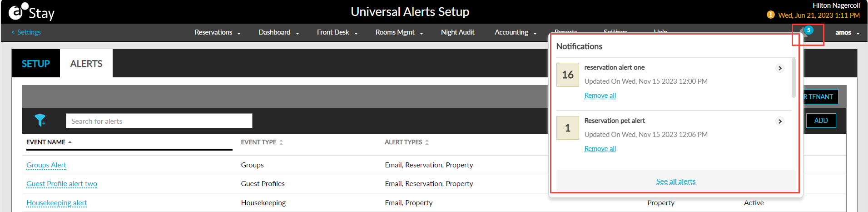The image size is (868, 212).
Task: Switch to the ALERTS tab
Action: [x=86, y=64]
